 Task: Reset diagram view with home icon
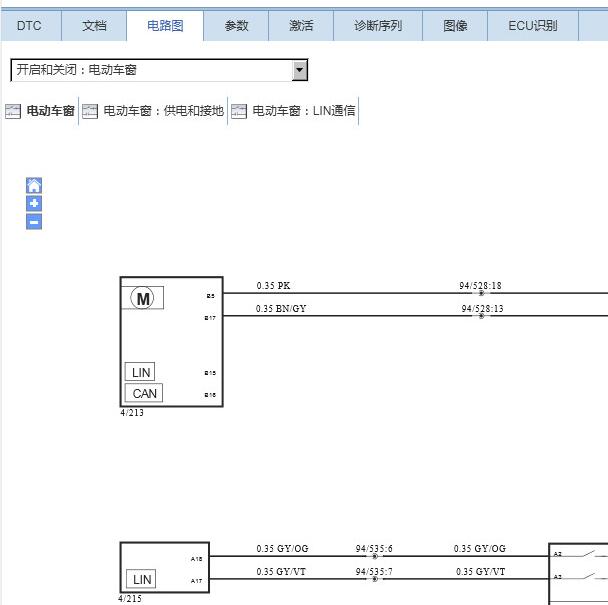click(x=34, y=185)
